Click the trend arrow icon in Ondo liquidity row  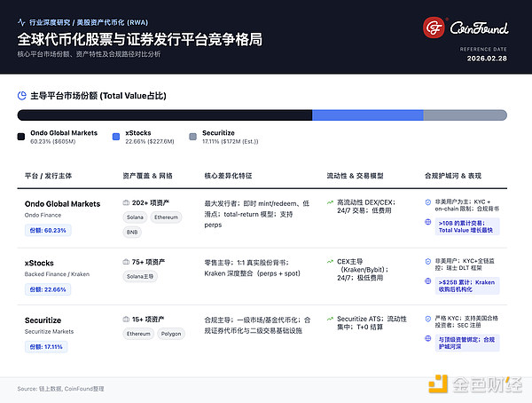[x=330, y=203]
